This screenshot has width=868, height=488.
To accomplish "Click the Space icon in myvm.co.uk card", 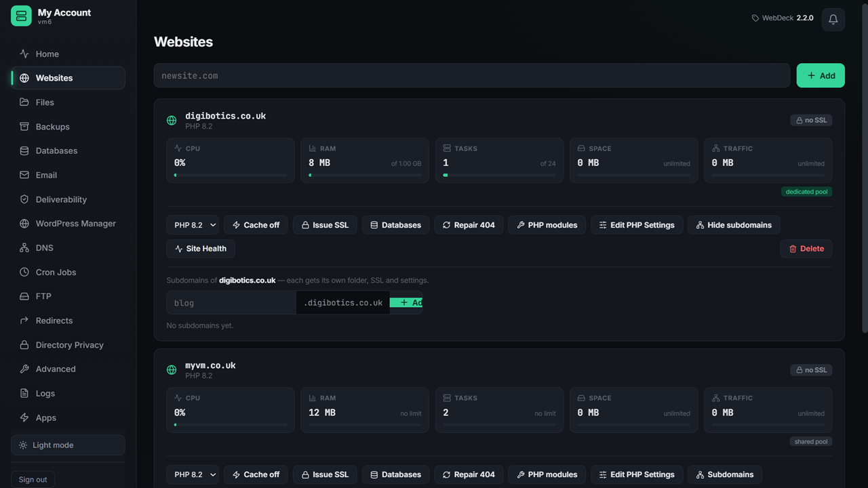I will (x=581, y=398).
